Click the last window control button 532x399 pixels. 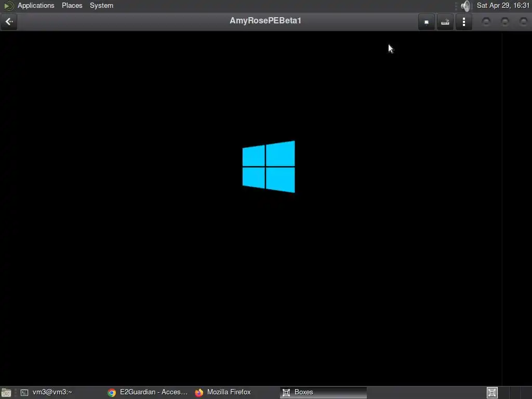coord(524,22)
